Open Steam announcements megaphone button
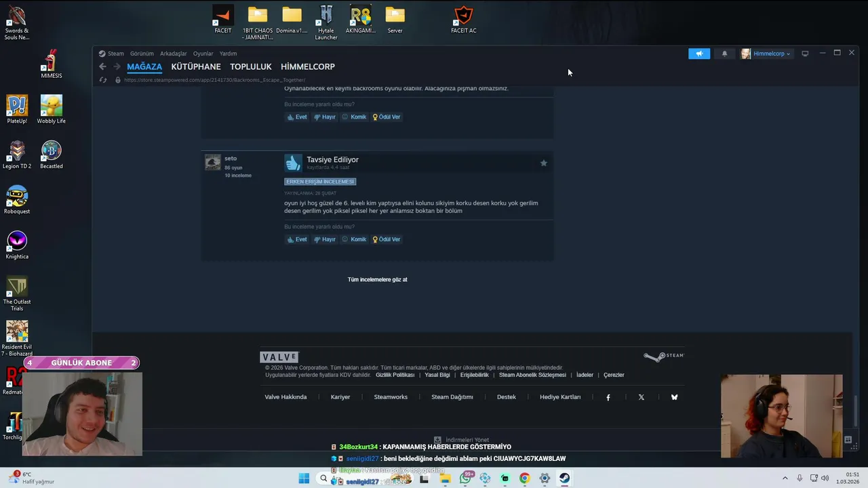The height and width of the screenshot is (488, 868). [699, 54]
